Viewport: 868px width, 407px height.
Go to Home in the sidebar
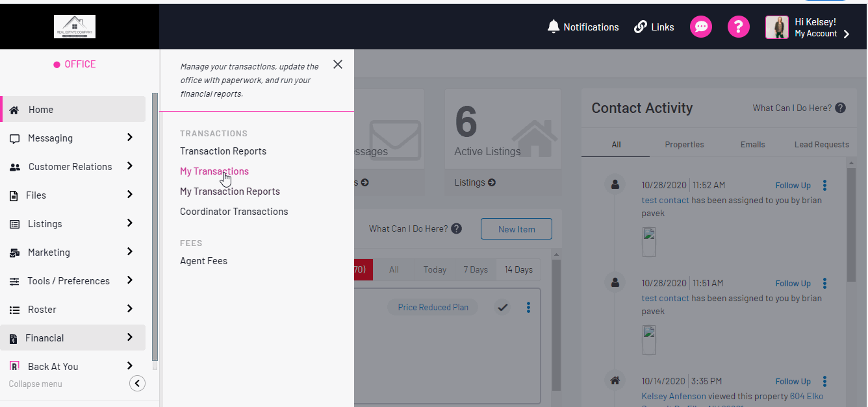click(73, 109)
